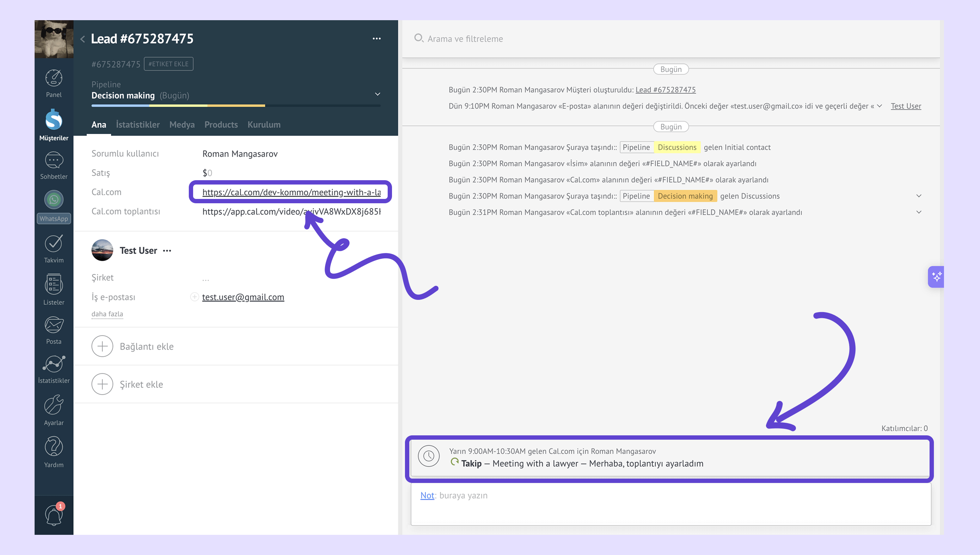Click the #ETIKET EKLE tag button

click(168, 64)
